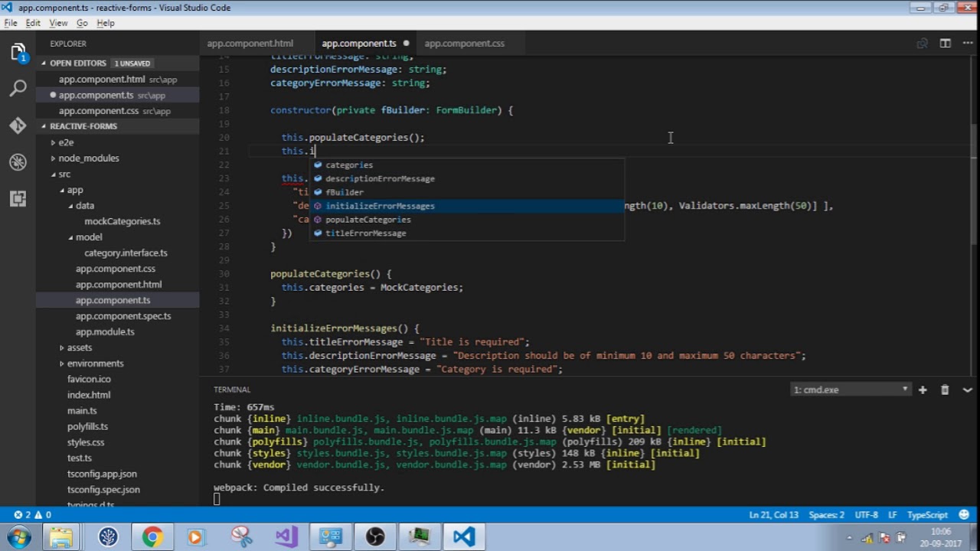Open the Source Control view
Screen dimensions: 980x551
[18, 126]
